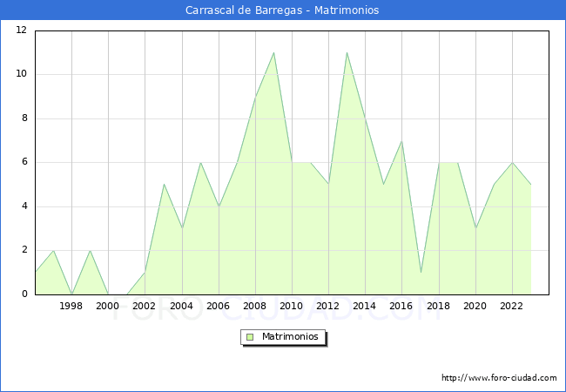Click the x-axis label 2018
Image resolution: width=566 pixels, height=392 pixels.
tap(438, 306)
